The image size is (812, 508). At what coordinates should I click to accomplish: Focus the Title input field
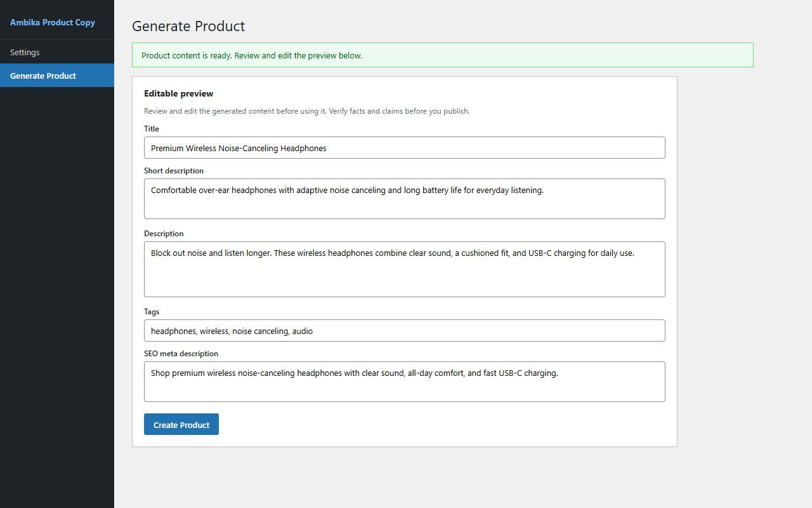[405, 148]
